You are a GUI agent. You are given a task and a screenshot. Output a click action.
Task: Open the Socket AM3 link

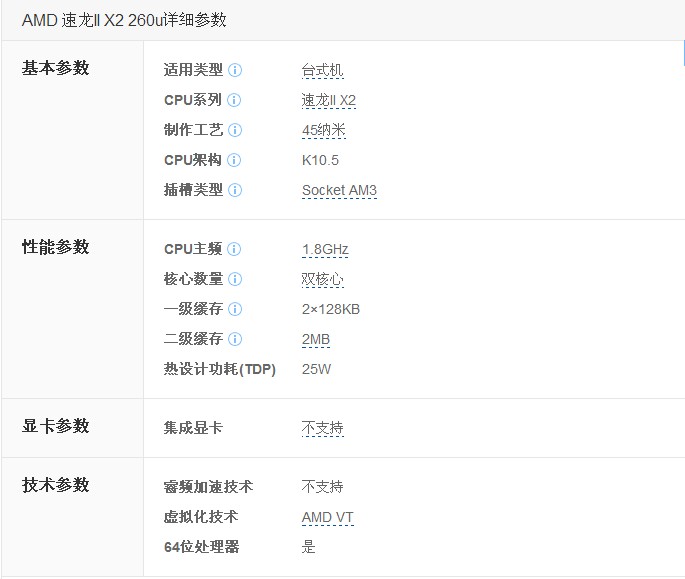(x=339, y=191)
